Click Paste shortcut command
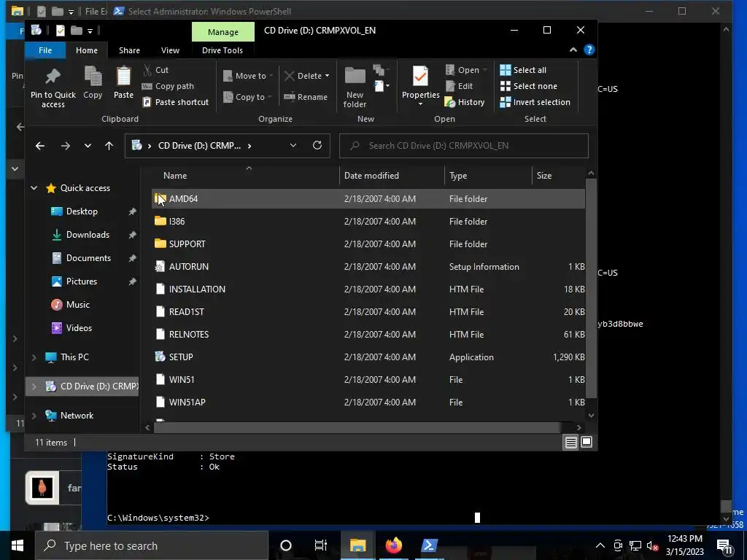The width and height of the screenshot is (747, 560). tap(176, 102)
